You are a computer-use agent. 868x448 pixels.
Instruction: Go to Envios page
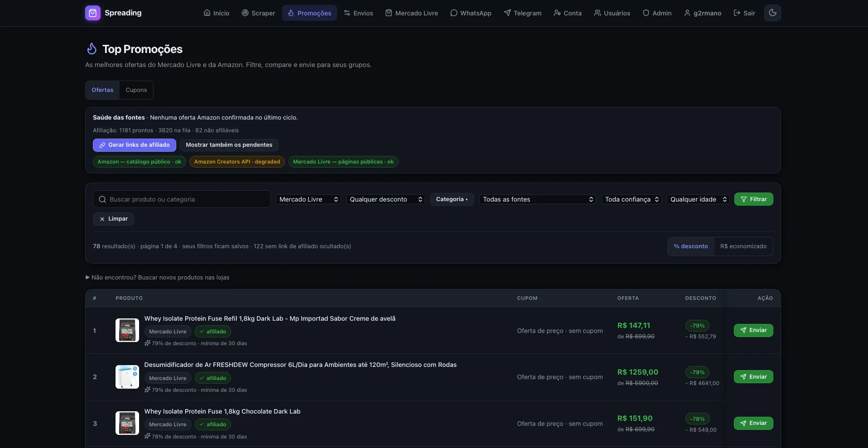(358, 13)
